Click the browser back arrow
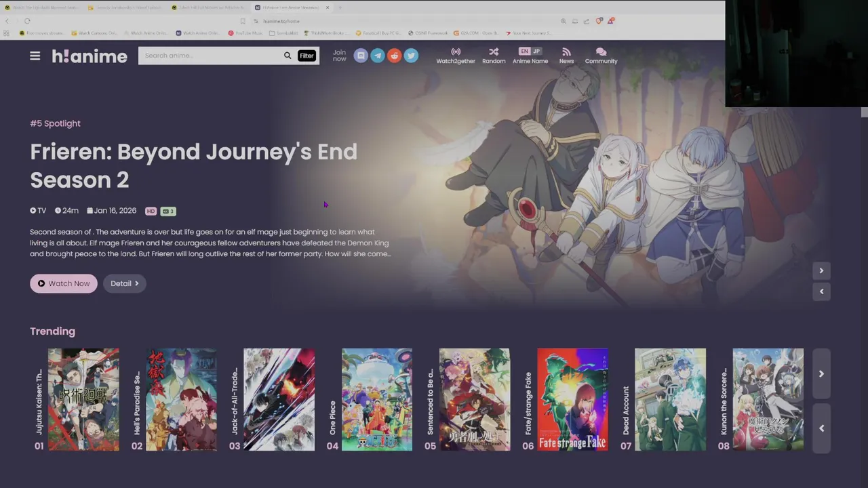The width and height of the screenshot is (868, 488). pos(7,21)
